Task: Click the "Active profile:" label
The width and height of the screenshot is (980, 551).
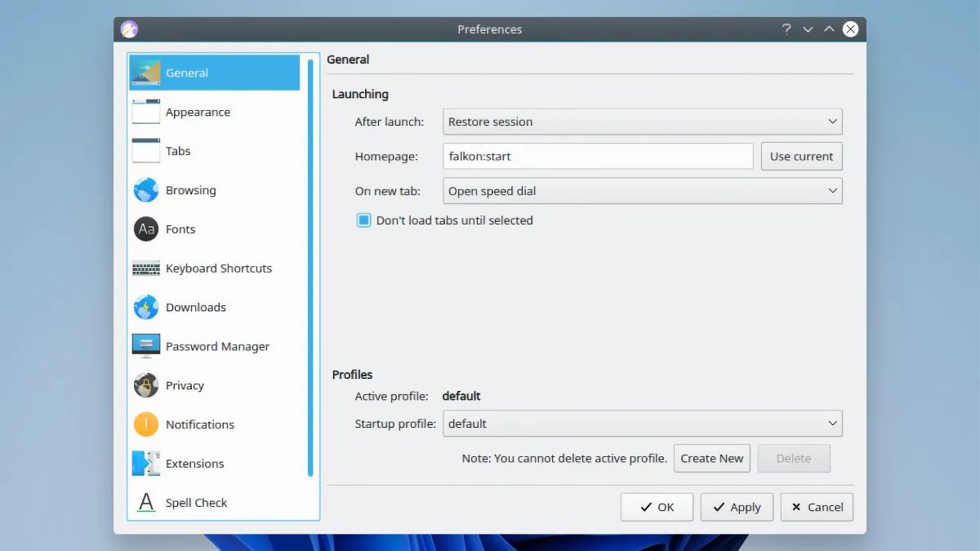Action: [x=391, y=396]
